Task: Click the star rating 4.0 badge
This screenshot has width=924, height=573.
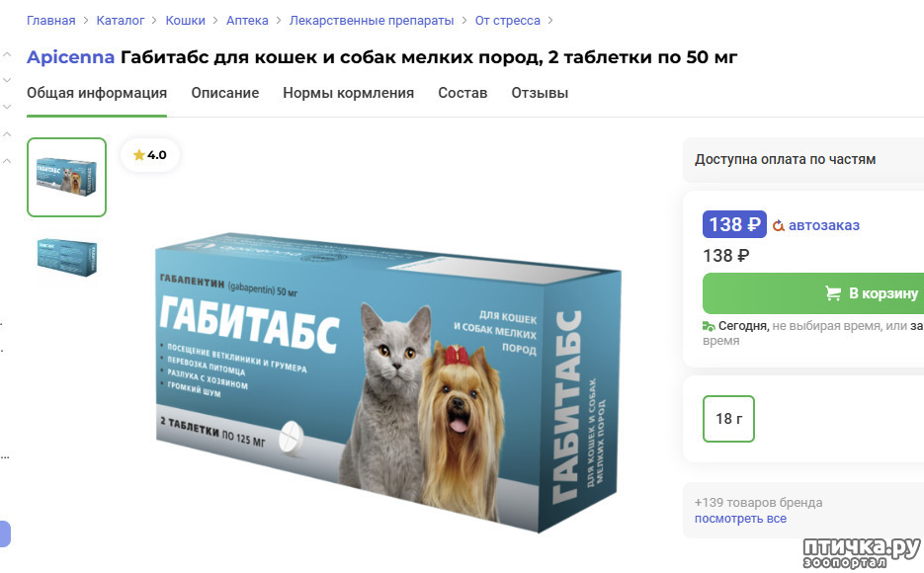Action: pyautogui.click(x=149, y=155)
